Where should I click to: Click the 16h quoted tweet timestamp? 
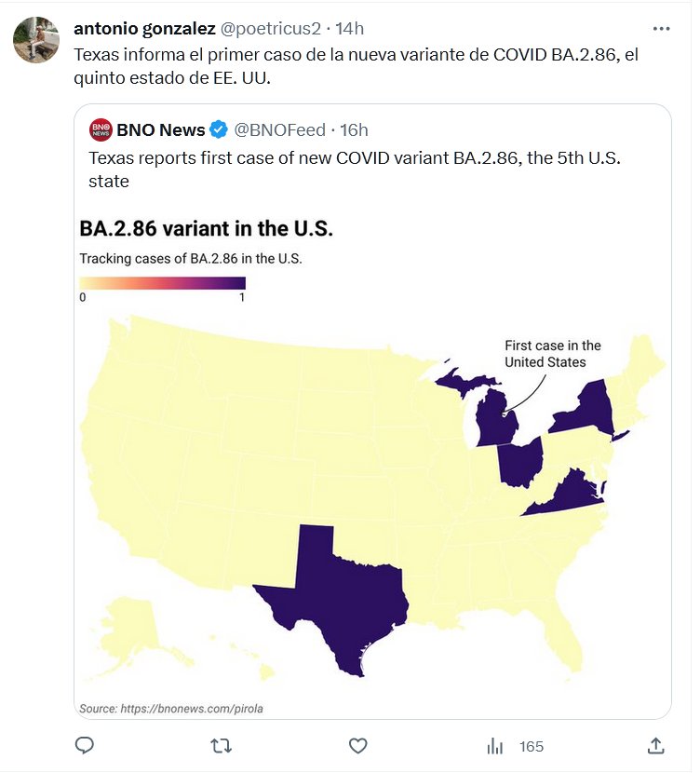[354, 129]
